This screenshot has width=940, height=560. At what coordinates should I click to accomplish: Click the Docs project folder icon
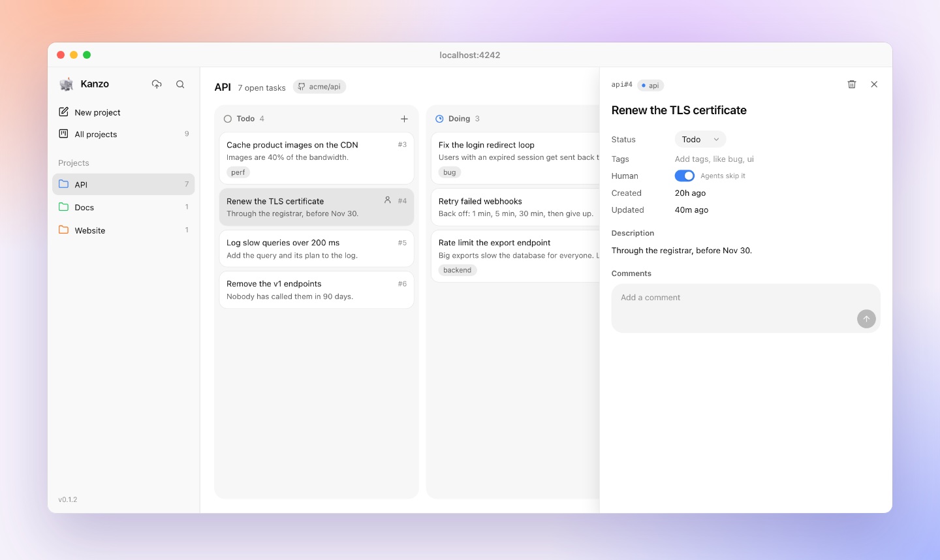(63, 207)
